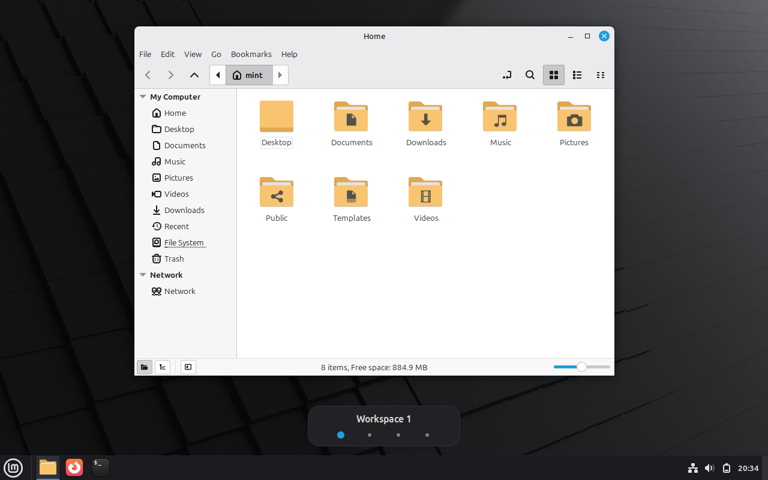Click the Files app in the taskbar
The width and height of the screenshot is (768, 480).
click(48, 468)
